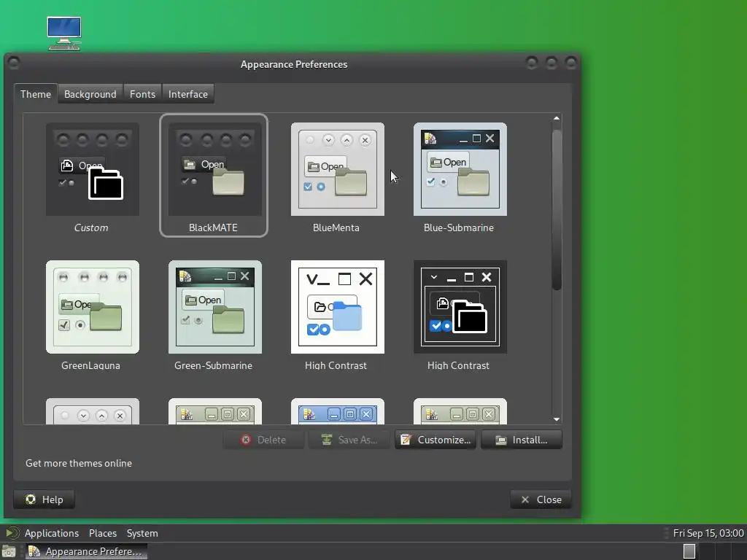This screenshot has width=747, height=560.
Task: Pick the Green-Submarine theme icon
Action: coord(215,307)
